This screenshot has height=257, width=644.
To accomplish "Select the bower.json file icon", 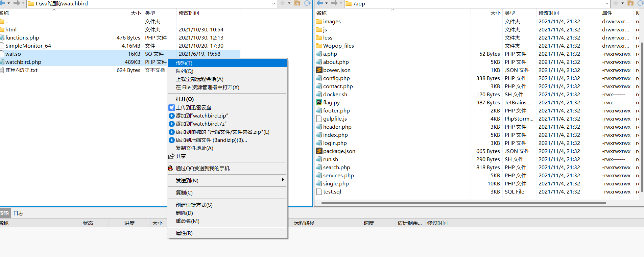I will pos(319,70).
